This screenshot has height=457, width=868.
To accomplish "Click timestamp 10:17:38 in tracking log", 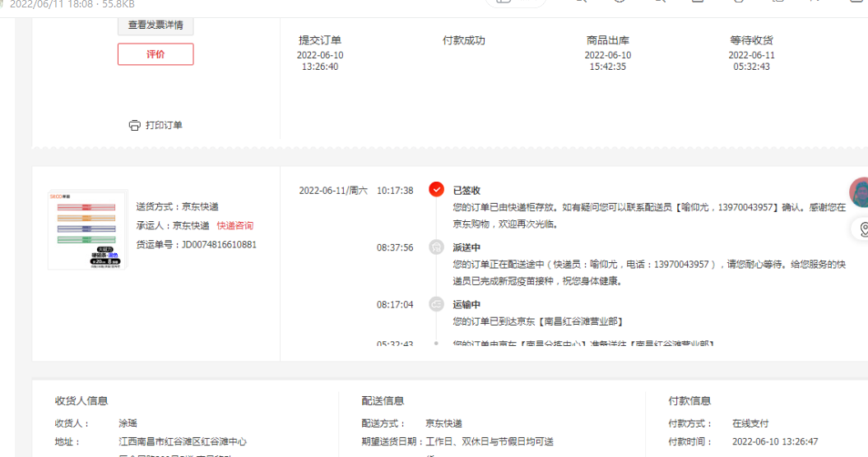I will click(x=395, y=191).
